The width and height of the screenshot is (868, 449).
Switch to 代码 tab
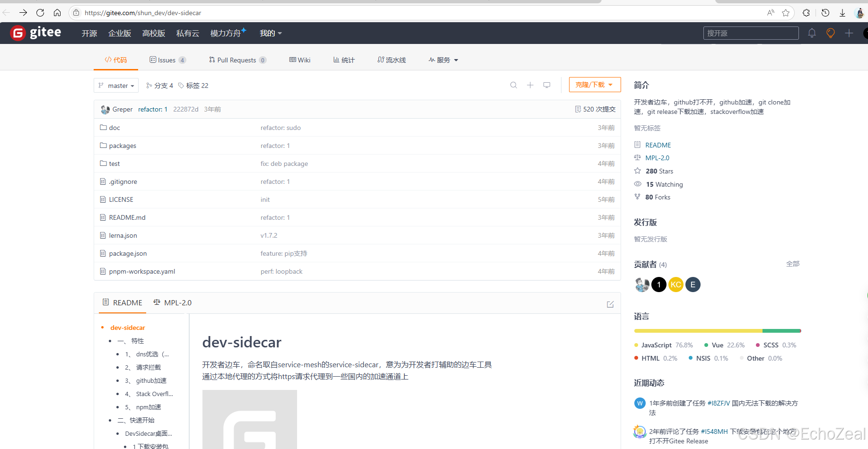(x=116, y=60)
